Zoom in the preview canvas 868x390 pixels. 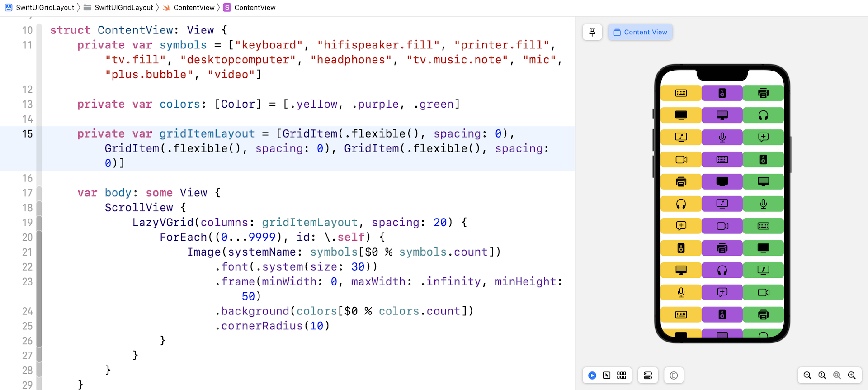(x=852, y=376)
